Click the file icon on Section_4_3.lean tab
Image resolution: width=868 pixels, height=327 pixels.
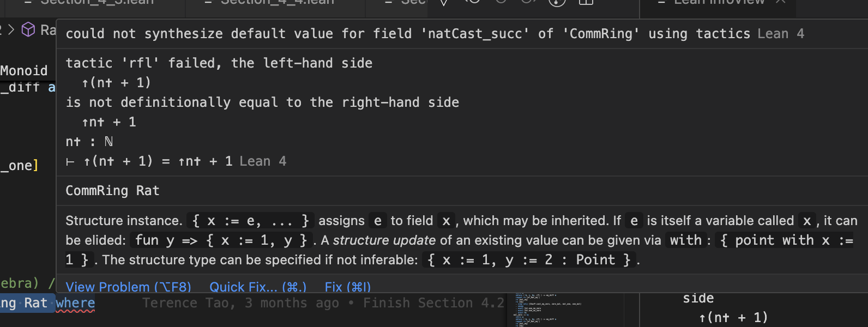pos(28,2)
